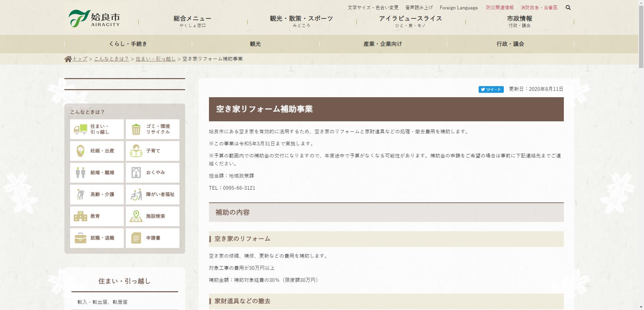Open the Foreign Language link
Image resolution: width=644 pixels, height=310 pixels.
point(459,7)
